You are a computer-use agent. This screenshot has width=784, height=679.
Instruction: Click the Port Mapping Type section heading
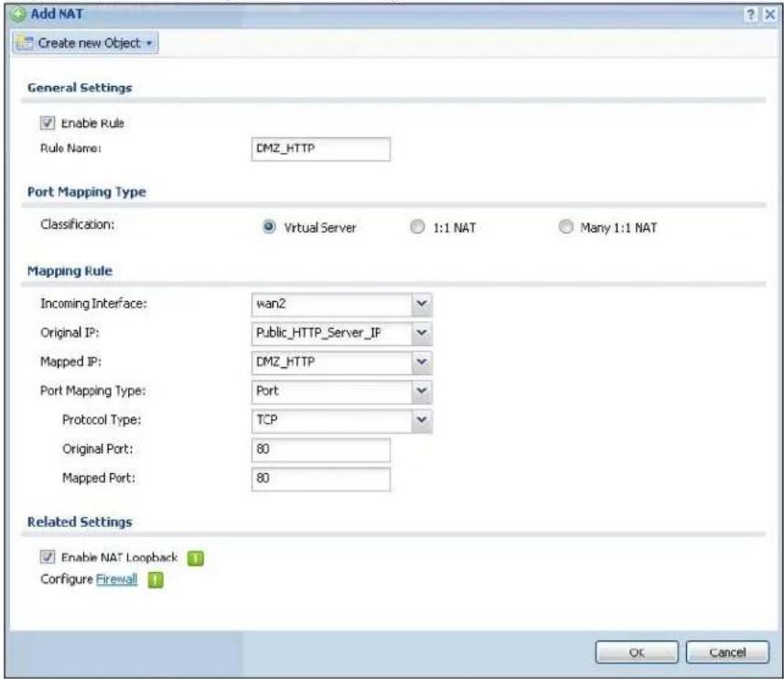pyautogui.click(x=87, y=192)
